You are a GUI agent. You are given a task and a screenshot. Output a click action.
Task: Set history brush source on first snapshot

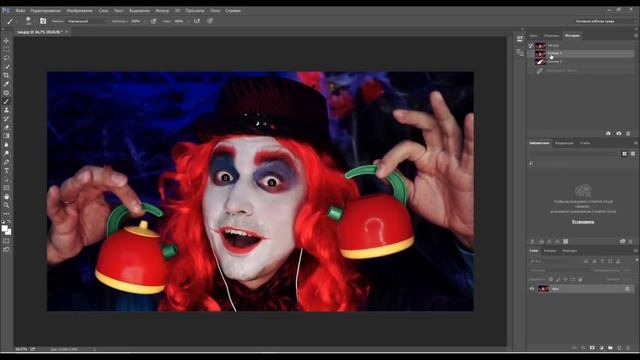tap(531, 46)
